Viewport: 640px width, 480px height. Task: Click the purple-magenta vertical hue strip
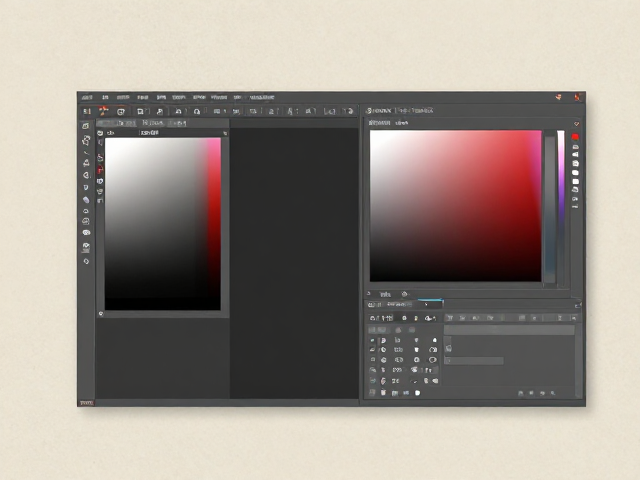pyautogui.click(x=561, y=176)
